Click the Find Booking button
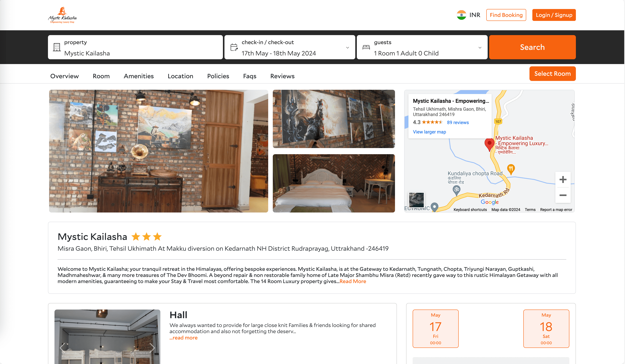The width and height of the screenshot is (625, 364). click(506, 15)
